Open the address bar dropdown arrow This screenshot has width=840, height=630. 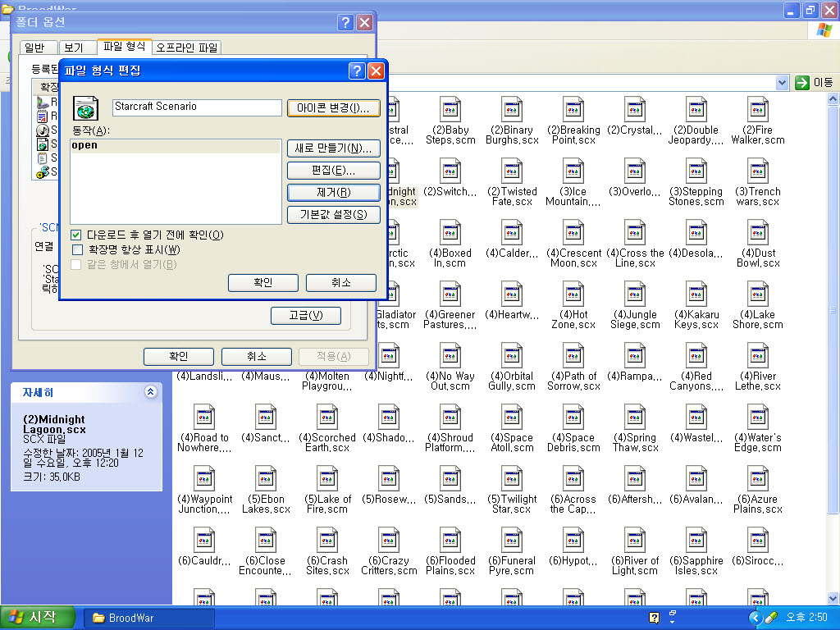pyautogui.click(x=782, y=83)
